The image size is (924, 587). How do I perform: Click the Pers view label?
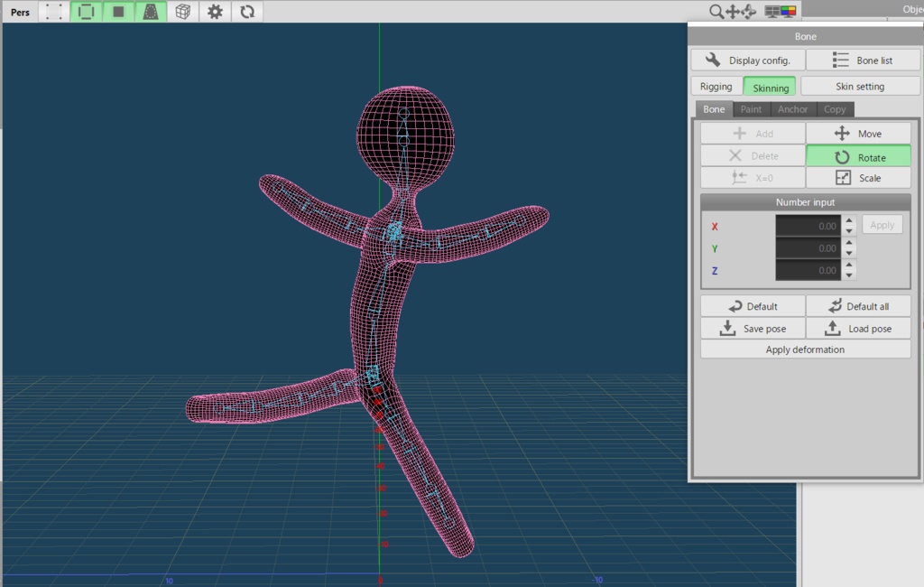coord(20,12)
